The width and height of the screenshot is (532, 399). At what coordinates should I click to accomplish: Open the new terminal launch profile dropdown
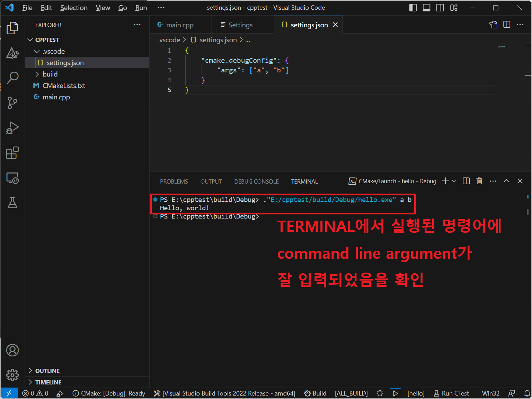pyautogui.click(x=454, y=181)
